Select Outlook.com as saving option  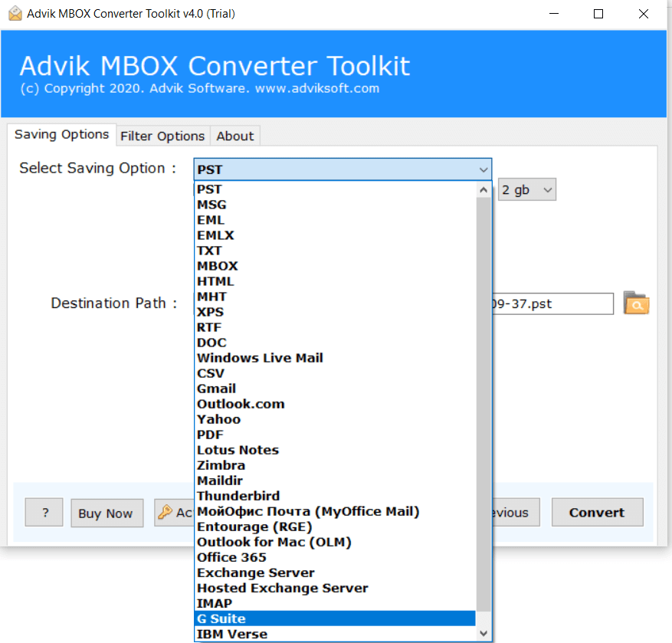click(335, 404)
